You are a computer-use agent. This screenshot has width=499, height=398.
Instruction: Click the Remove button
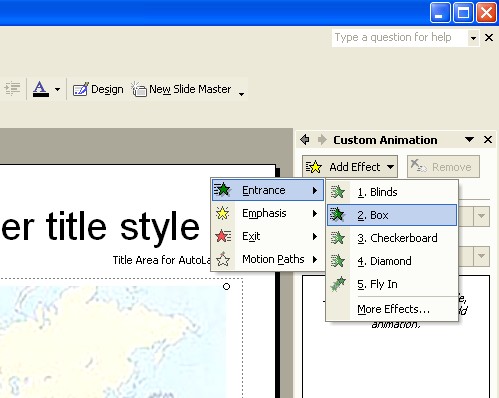point(443,166)
